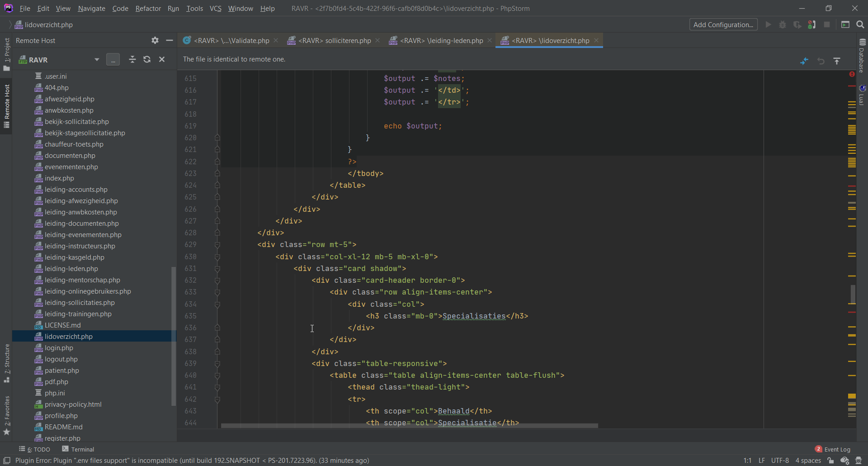The image size is (868, 466).
Task: Click the Add Configuration button
Action: point(723,24)
